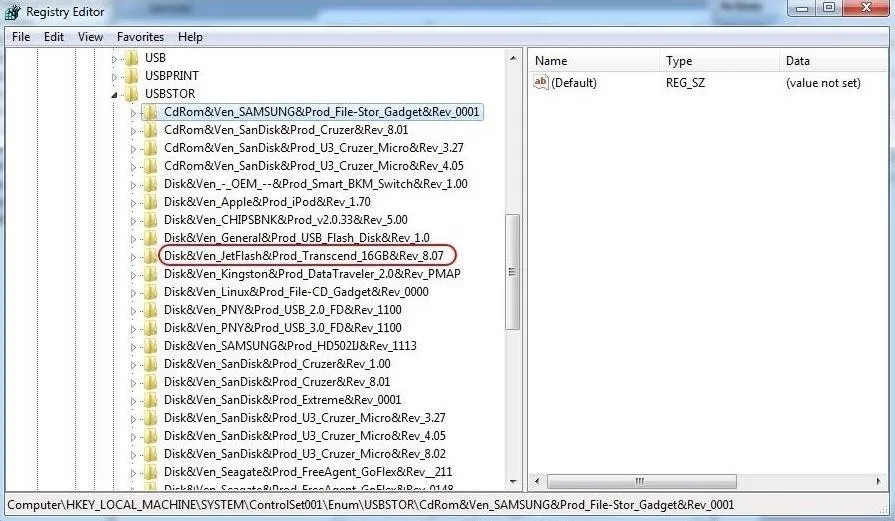Image resolution: width=895 pixels, height=521 pixels.
Task: Click the USB folder icon
Action: [132, 58]
